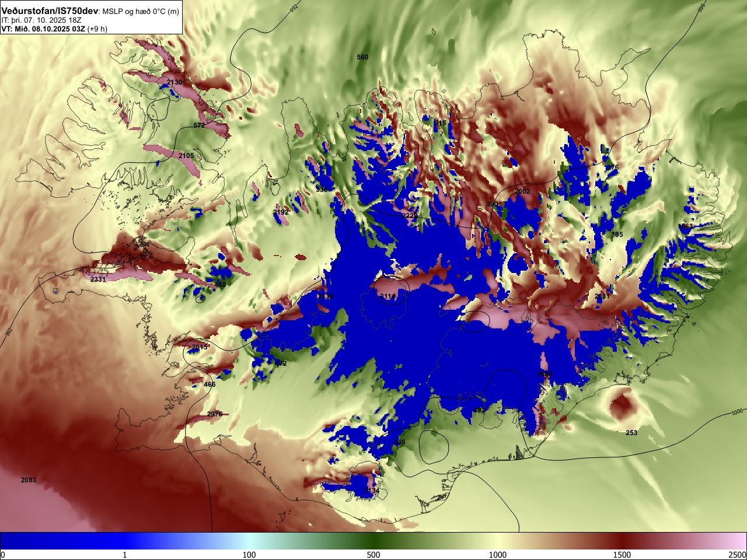
Task: Click the colorbar tick label '2500'
Action: tap(738, 555)
